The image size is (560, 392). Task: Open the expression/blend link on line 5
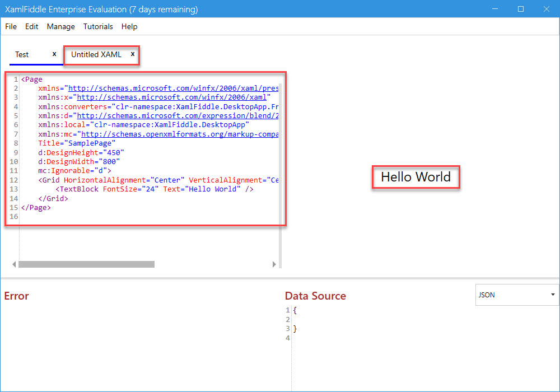(178, 116)
